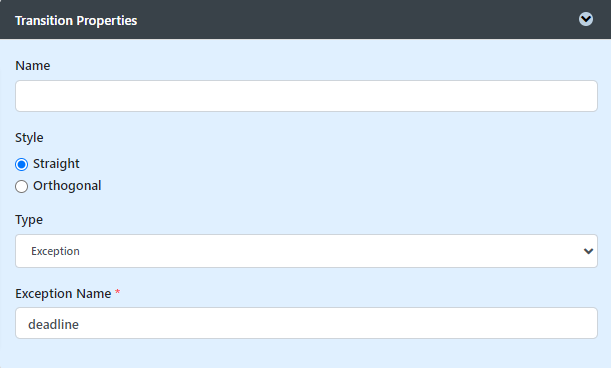This screenshot has height=368, width=611.
Task: Click the Style section label
Action: point(29,138)
